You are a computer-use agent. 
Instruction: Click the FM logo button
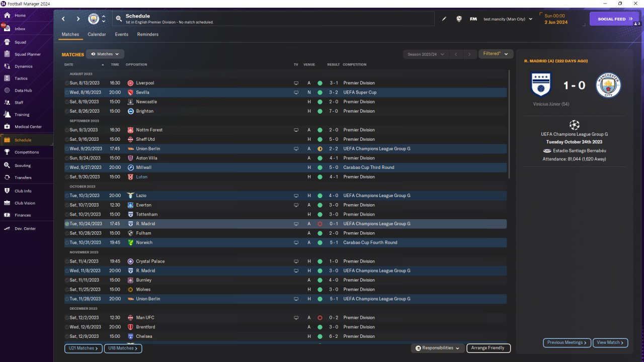(473, 19)
